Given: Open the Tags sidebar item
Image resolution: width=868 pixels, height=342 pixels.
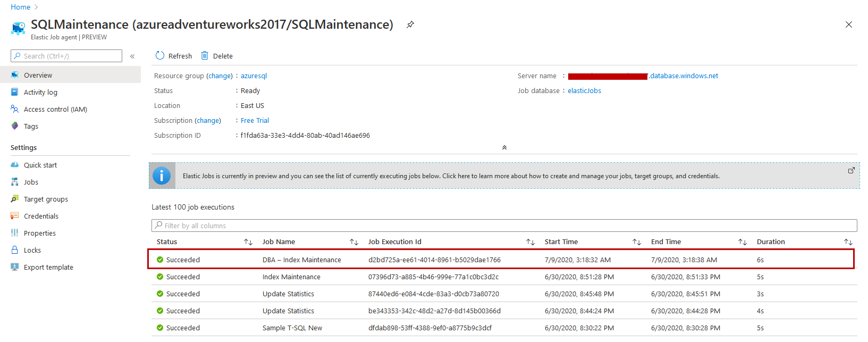Looking at the screenshot, I should tap(31, 126).
